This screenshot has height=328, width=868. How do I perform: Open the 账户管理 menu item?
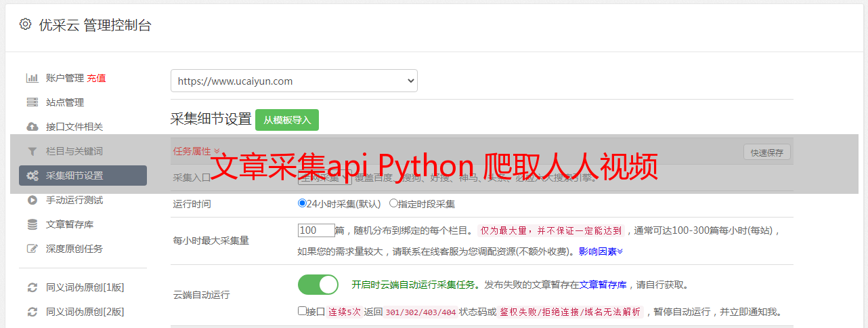coord(65,78)
